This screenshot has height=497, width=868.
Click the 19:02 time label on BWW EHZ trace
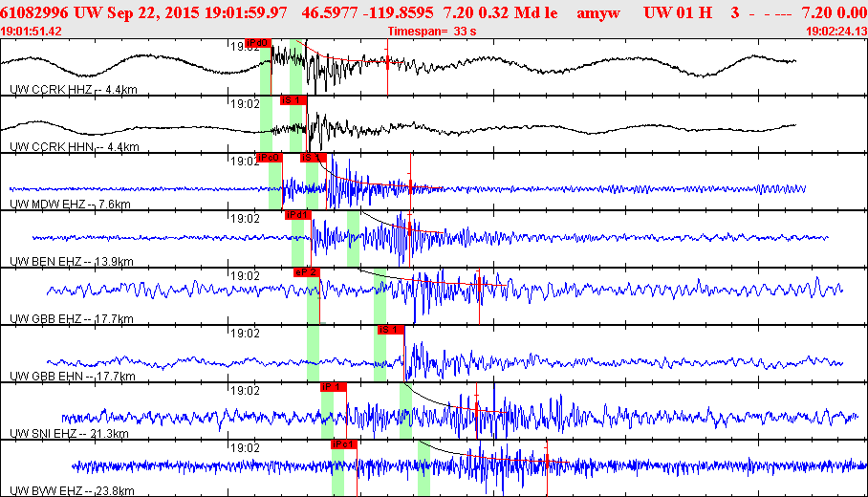coord(244,447)
